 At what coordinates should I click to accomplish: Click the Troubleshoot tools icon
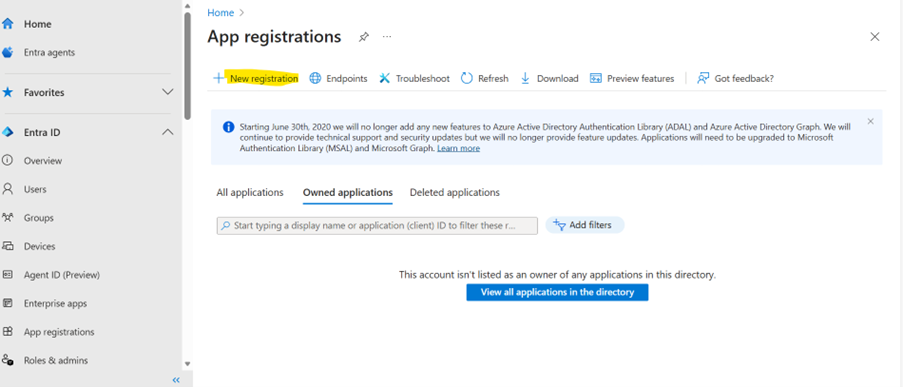[385, 78]
